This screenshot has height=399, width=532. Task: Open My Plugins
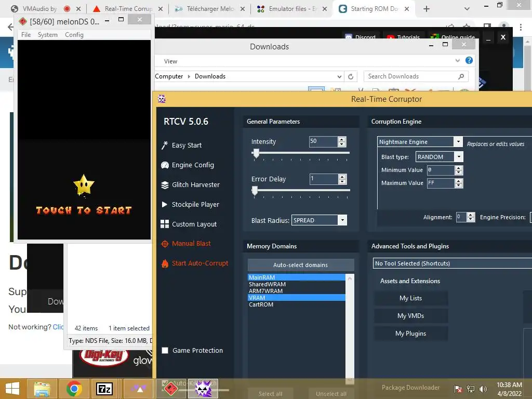coord(410,334)
